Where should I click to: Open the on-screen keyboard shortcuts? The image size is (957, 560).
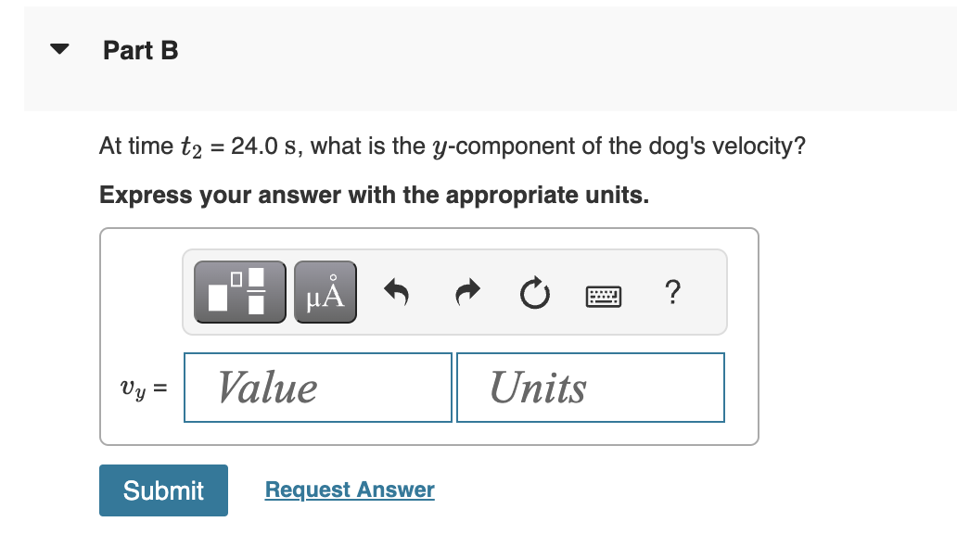603,291
